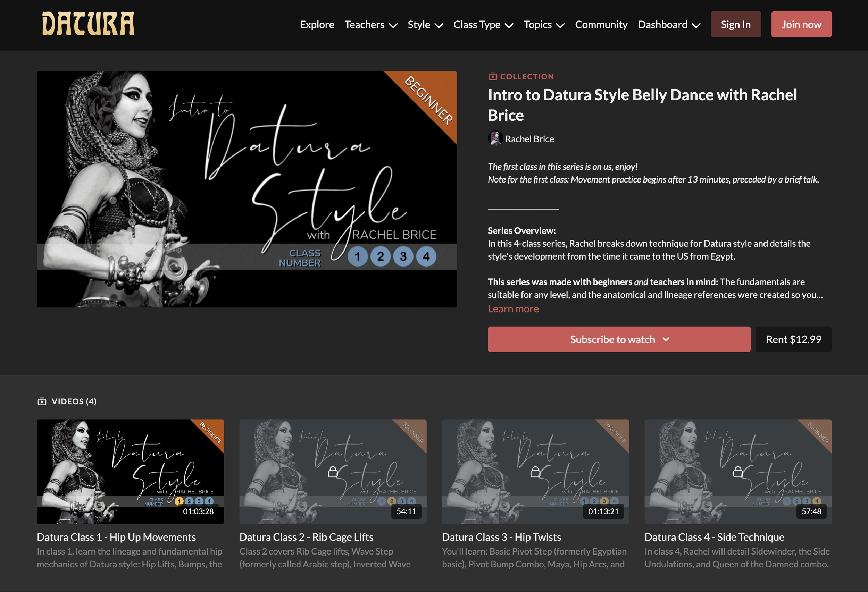Click lock icon on Class 3 thumbnail
Viewport: 868px width, 592px height.
pyautogui.click(x=535, y=472)
